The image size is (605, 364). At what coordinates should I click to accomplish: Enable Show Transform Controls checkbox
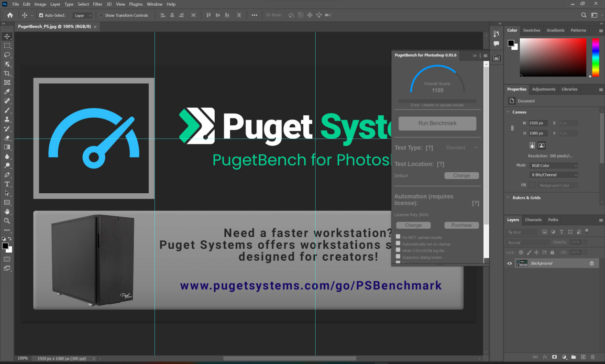(101, 15)
